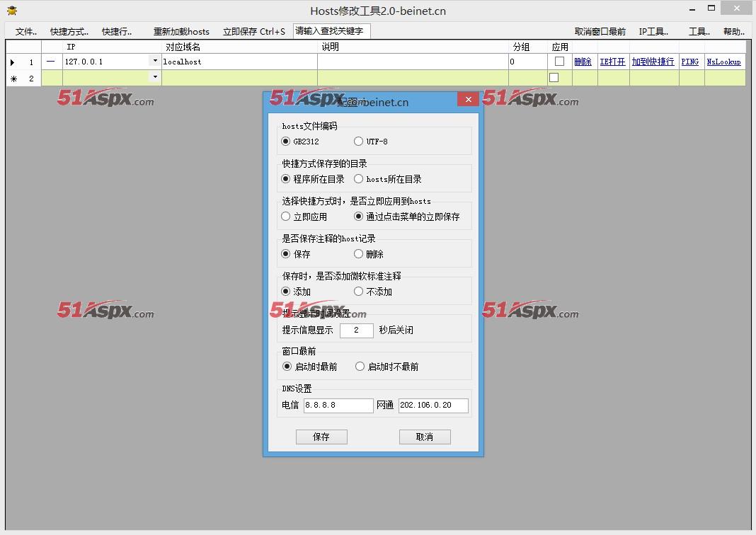
Task: Select UTF-8 hosts file encoding
Action: coord(359,142)
